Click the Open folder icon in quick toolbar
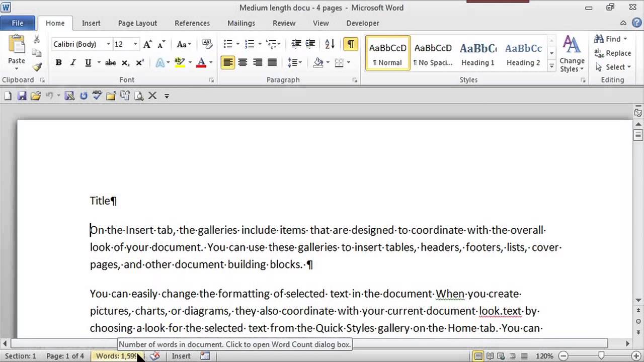Viewport: 644px width, 362px height. 35,96
